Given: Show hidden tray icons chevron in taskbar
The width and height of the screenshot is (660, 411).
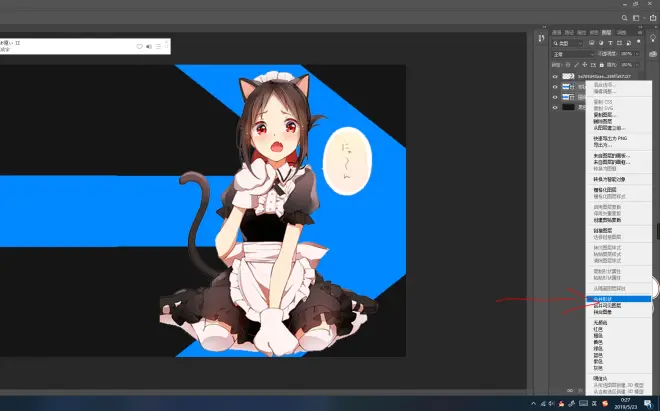Looking at the screenshot, I should point(534,403).
